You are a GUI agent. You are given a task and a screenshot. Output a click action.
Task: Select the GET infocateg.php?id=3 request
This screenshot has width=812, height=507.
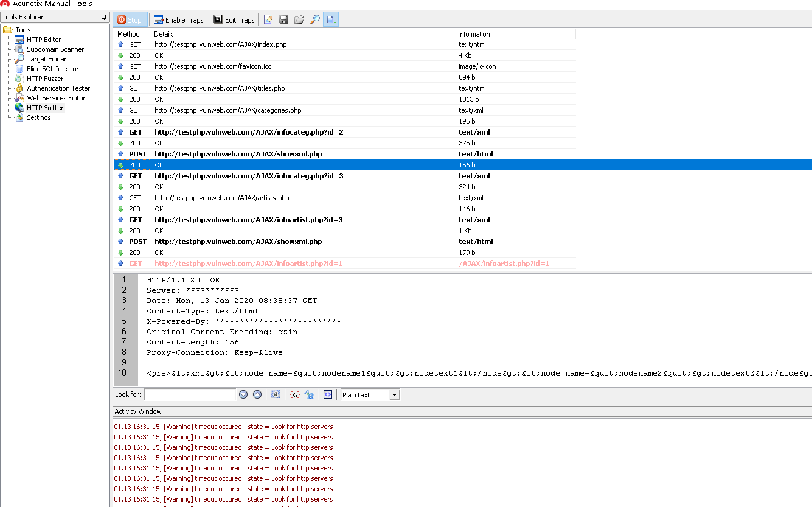(345, 176)
